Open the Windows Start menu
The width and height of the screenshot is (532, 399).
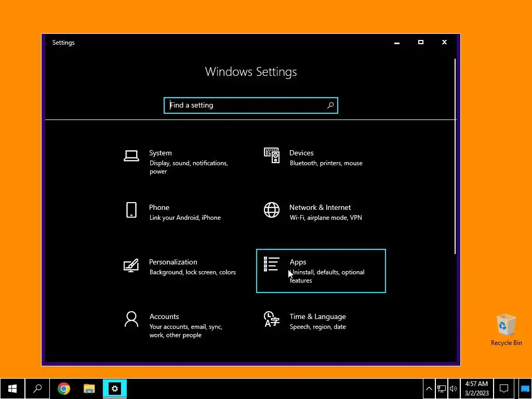point(12,389)
